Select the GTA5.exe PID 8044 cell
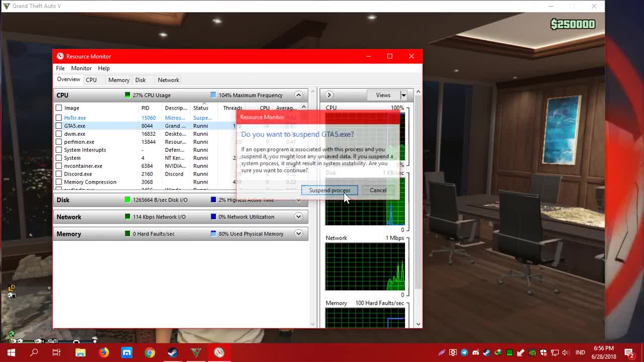Viewport: 644px width, 362px height. [x=147, y=126]
